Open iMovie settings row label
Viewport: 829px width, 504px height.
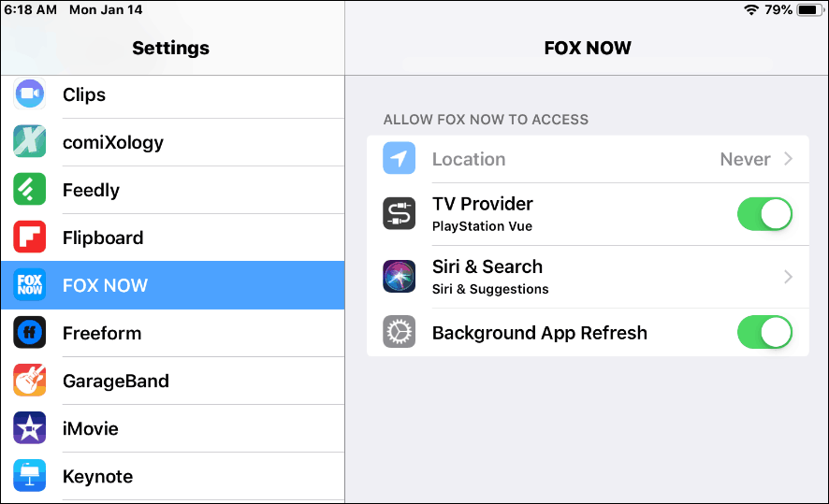pos(91,428)
